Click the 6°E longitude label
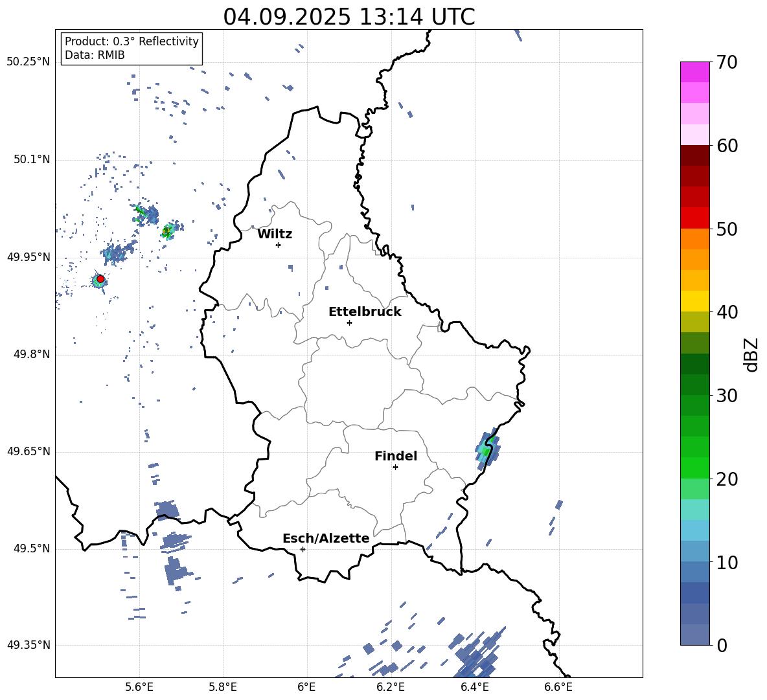 click(x=306, y=688)
